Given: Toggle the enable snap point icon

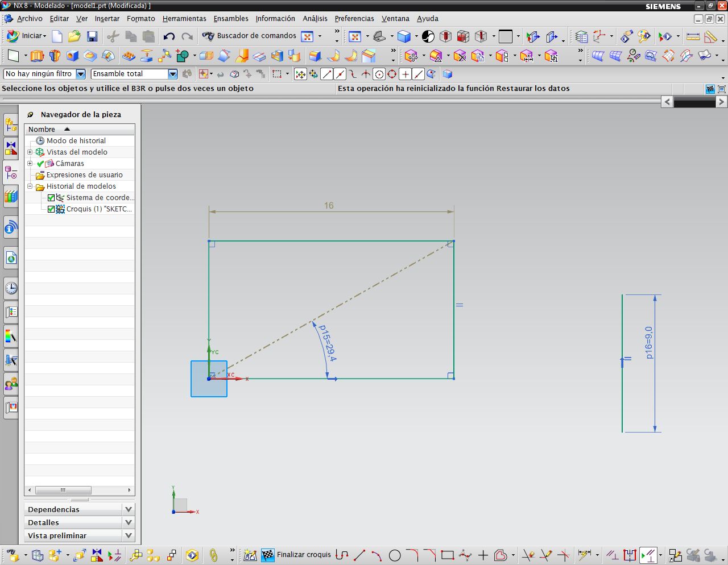Looking at the screenshot, I should click(300, 74).
